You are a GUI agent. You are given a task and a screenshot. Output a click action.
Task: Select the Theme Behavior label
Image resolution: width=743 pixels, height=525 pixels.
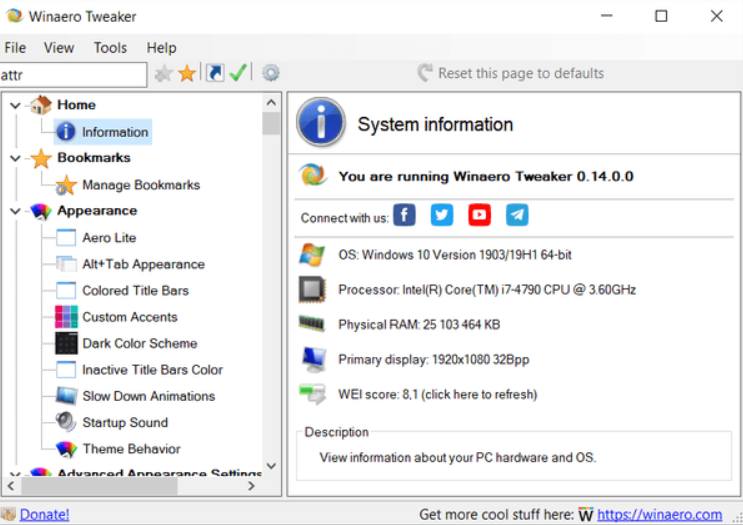[x=132, y=449]
